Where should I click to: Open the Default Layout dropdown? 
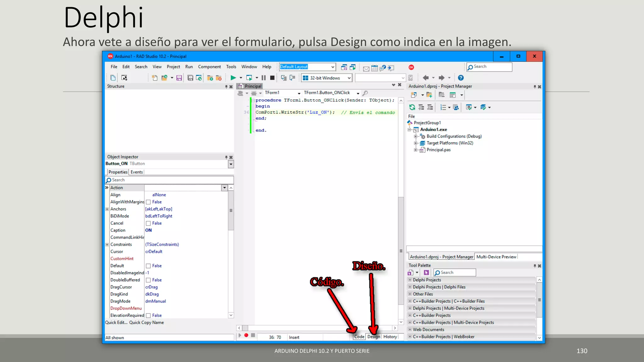click(332, 67)
